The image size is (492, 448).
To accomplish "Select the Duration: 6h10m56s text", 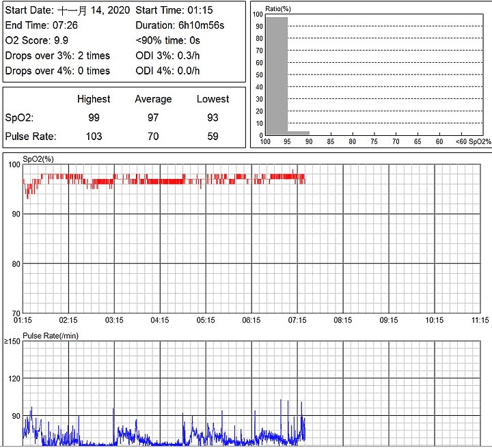I will 180,25.
